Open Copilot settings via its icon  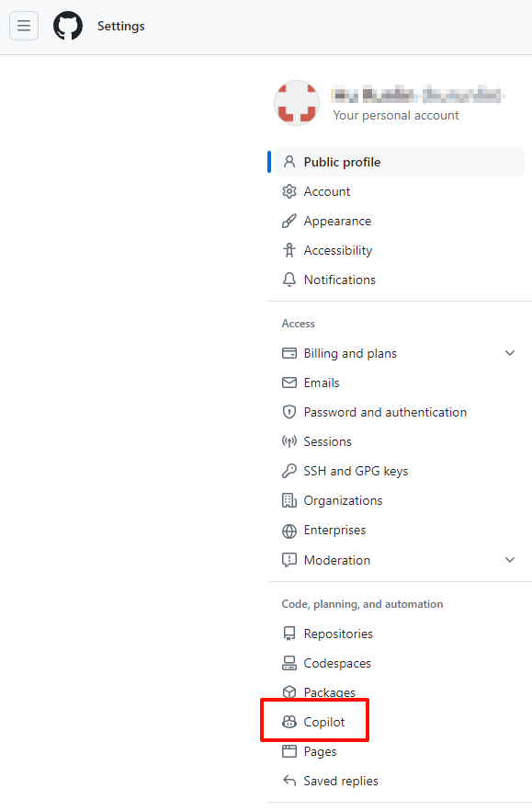pos(289,722)
